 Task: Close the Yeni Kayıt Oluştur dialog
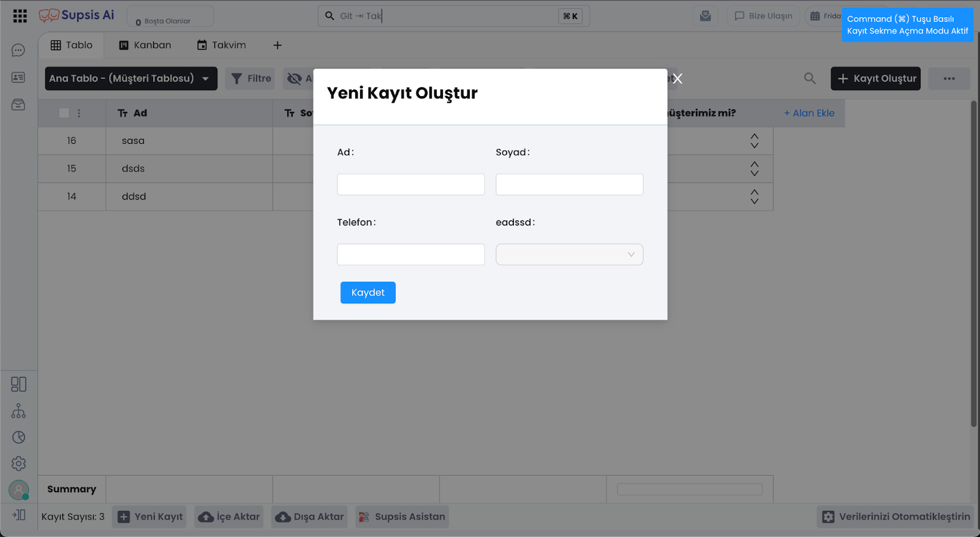click(x=677, y=78)
